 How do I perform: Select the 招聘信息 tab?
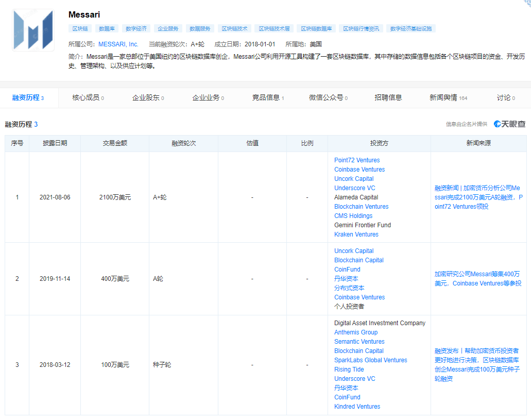388,97
